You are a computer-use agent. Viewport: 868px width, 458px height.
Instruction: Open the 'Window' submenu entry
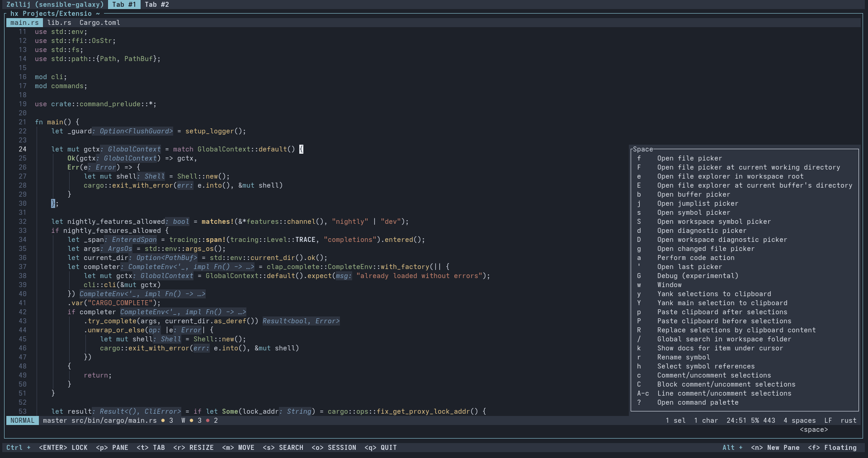[745, 285]
